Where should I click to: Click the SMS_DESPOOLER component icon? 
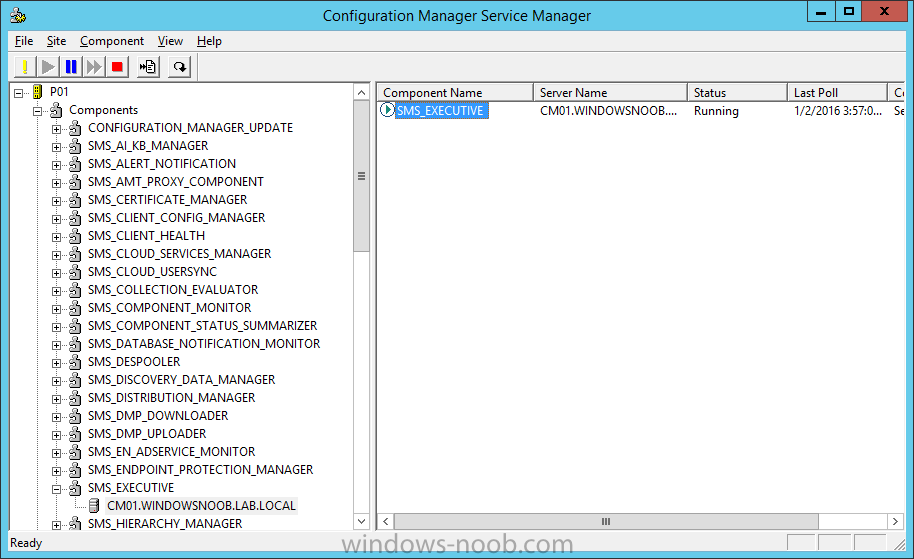pyautogui.click(x=75, y=361)
